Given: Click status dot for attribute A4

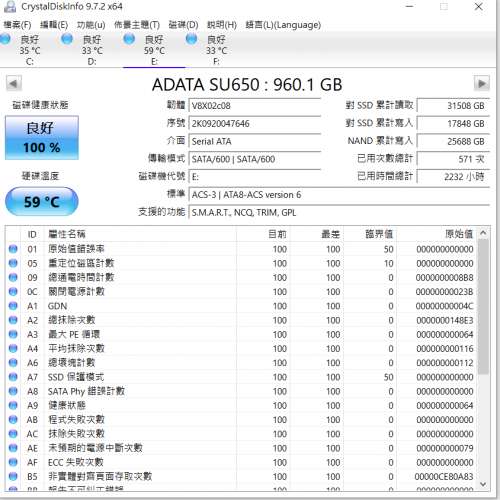Looking at the screenshot, I should [13, 348].
